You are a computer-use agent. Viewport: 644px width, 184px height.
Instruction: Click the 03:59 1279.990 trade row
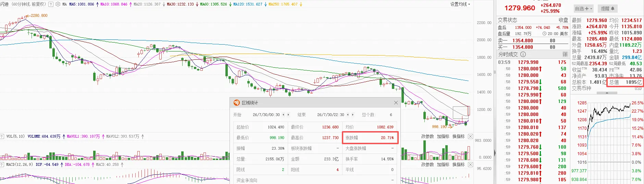tap(533, 62)
